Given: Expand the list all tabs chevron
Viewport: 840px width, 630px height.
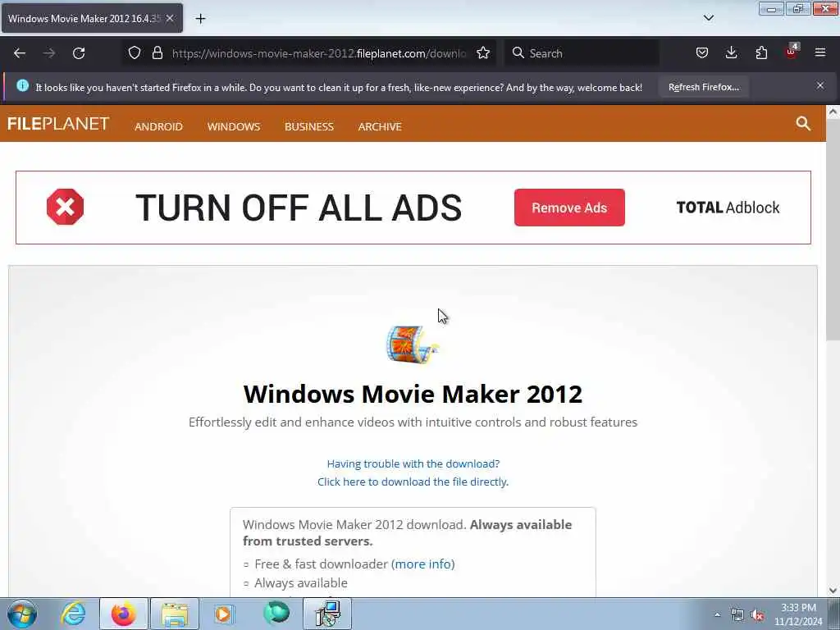Looking at the screenshot, I should [x=708, y=18].
